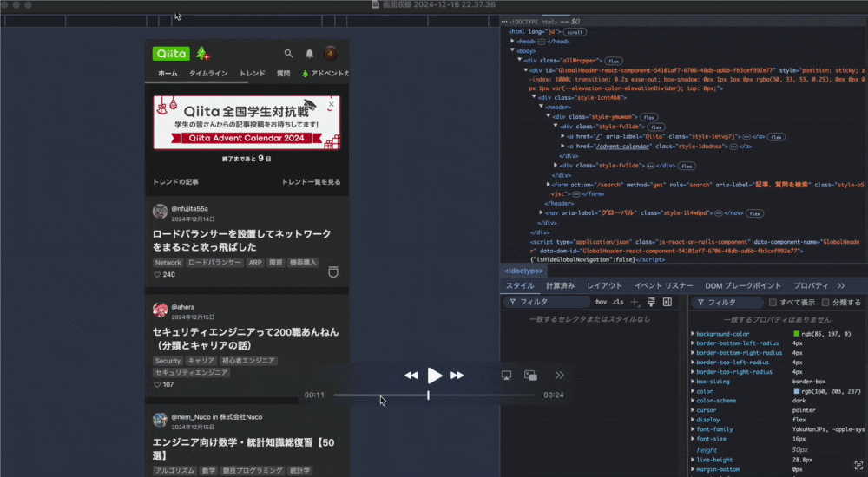Viewport: 868px width, 477px height.
Task: Open the セキュリティエンジニア article title
Action: click(246, 338)
